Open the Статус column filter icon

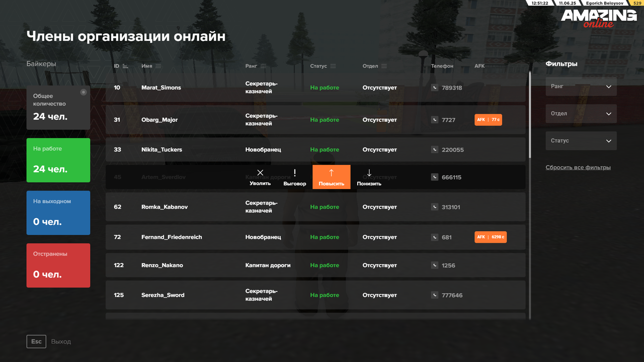[x=333, y=66]
